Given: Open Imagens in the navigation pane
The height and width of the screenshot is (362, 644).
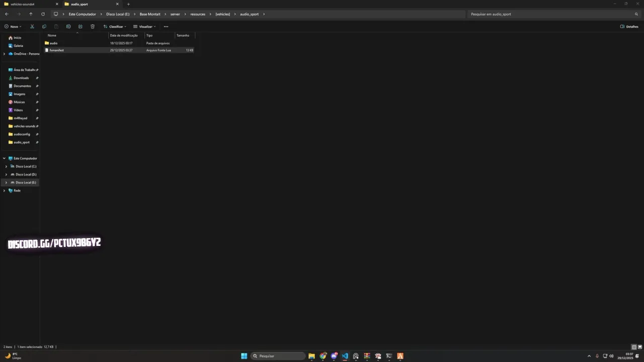Looking at the screenshot, I should [19, 94].
